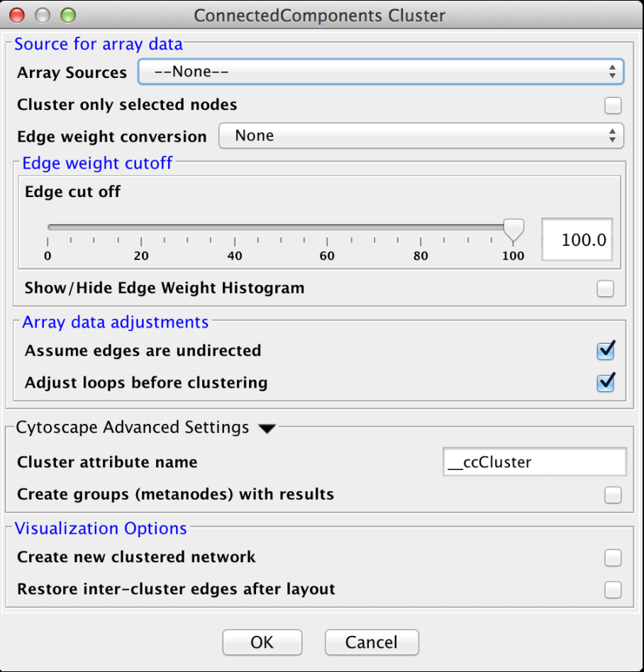Click the Cluster attribute name text field

tap(533, 462)
